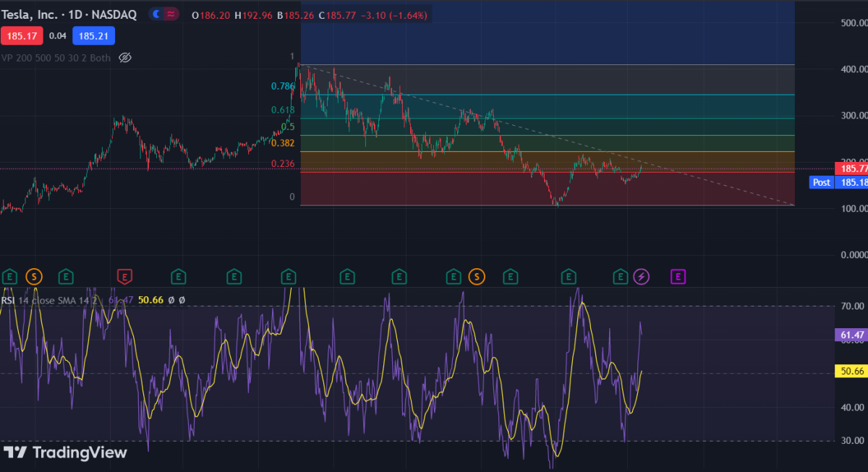Click the red 185.17 sell button
Viewport: 868px width, 472px height.
pos(20,35)
